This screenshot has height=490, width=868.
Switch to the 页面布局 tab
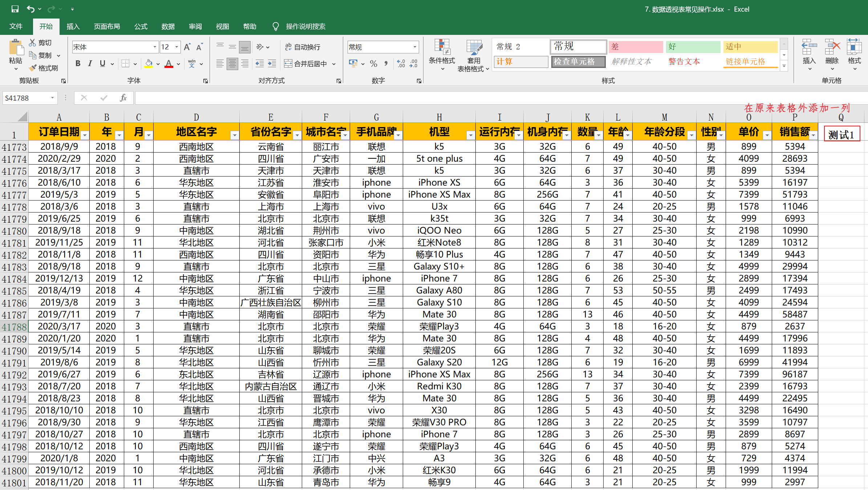click(107, 26)
